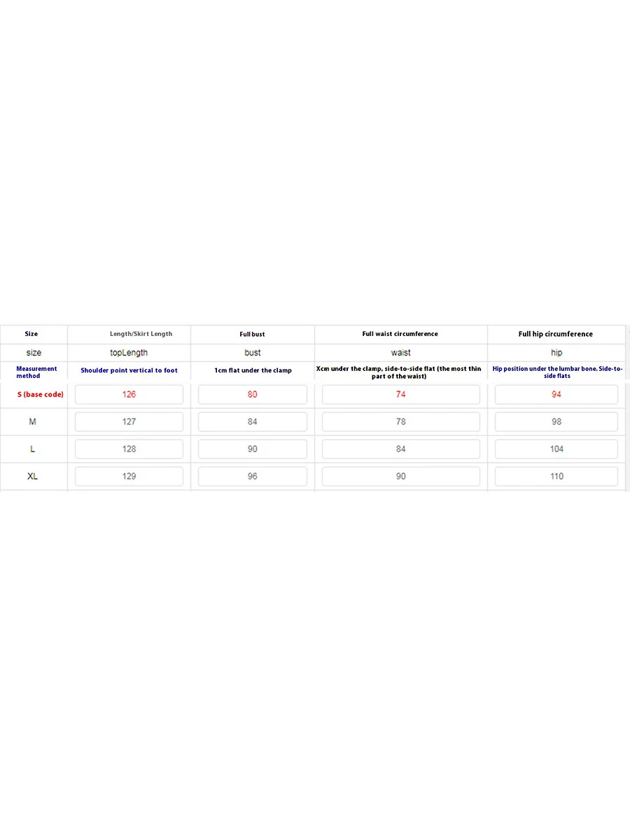Click the L waist input field
The image size is (630, 840).
point(400,449)
